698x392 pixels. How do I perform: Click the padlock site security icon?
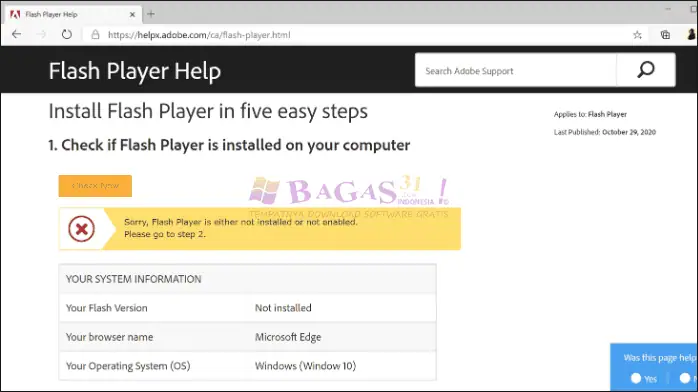point(95,35)
